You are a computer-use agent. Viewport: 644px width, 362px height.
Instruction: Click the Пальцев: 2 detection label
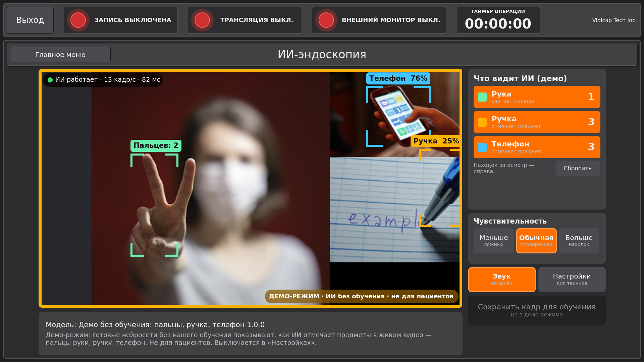pos(156,145)
